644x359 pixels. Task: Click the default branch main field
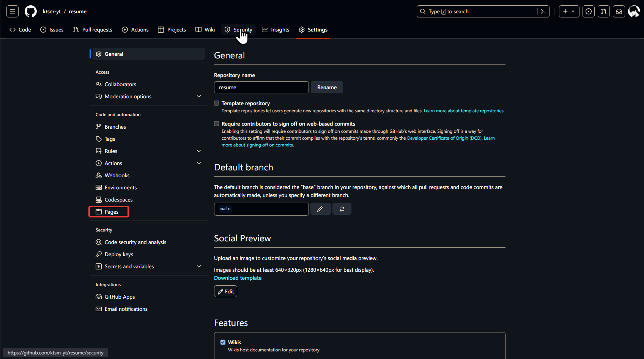[261, 209]
